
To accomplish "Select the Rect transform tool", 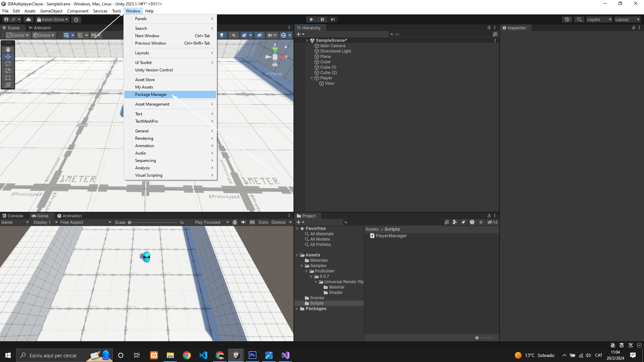I will click(8, 78).
